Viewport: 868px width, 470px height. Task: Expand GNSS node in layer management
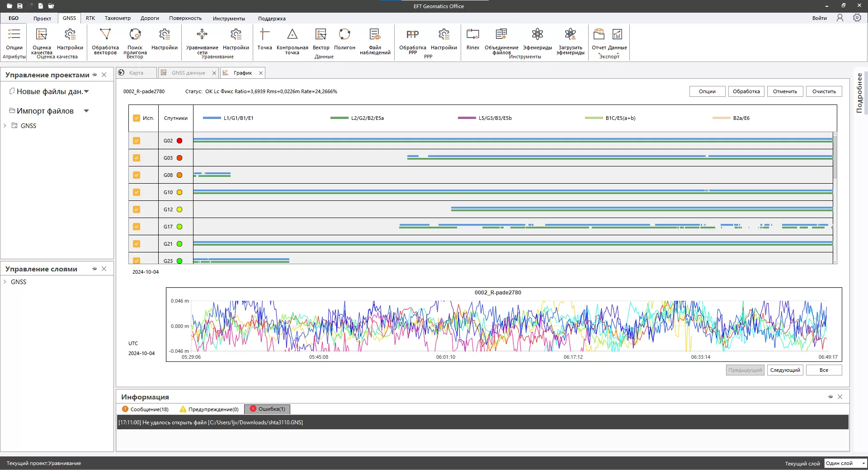5,282
